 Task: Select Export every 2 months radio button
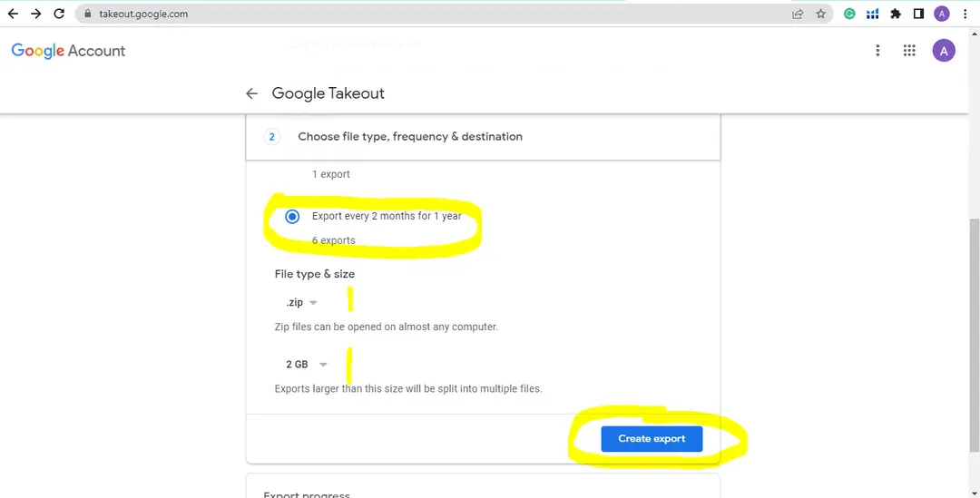[292, 216]
